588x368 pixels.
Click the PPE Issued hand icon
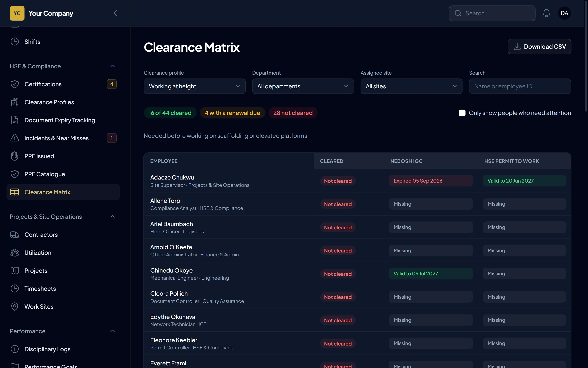14,156
